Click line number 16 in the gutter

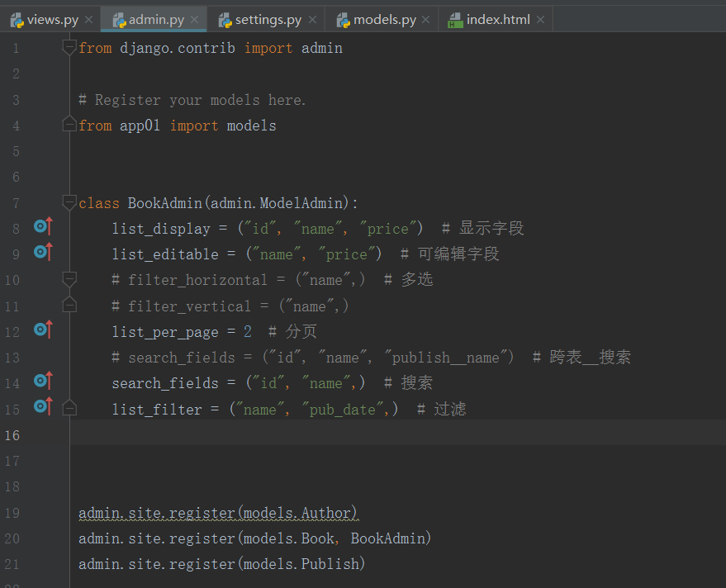point(12,435)
